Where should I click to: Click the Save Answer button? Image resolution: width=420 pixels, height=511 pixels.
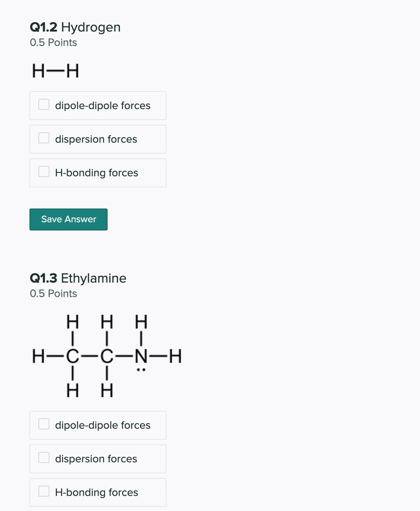coord(68,219)
